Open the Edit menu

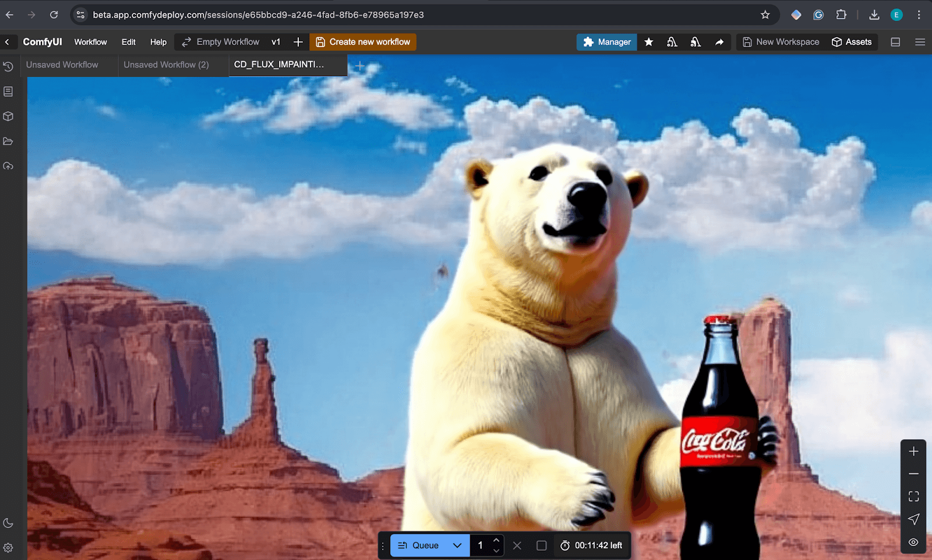[128, 42]
